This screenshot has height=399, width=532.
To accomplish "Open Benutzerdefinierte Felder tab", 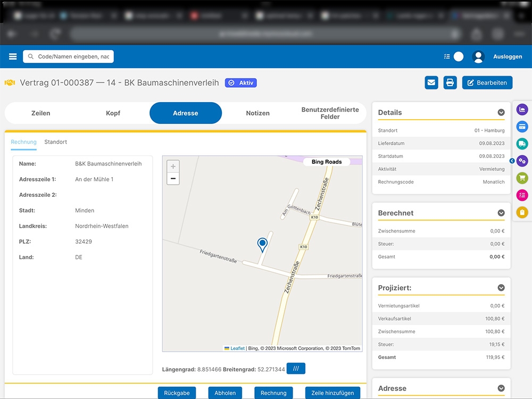I will point(330,113).
